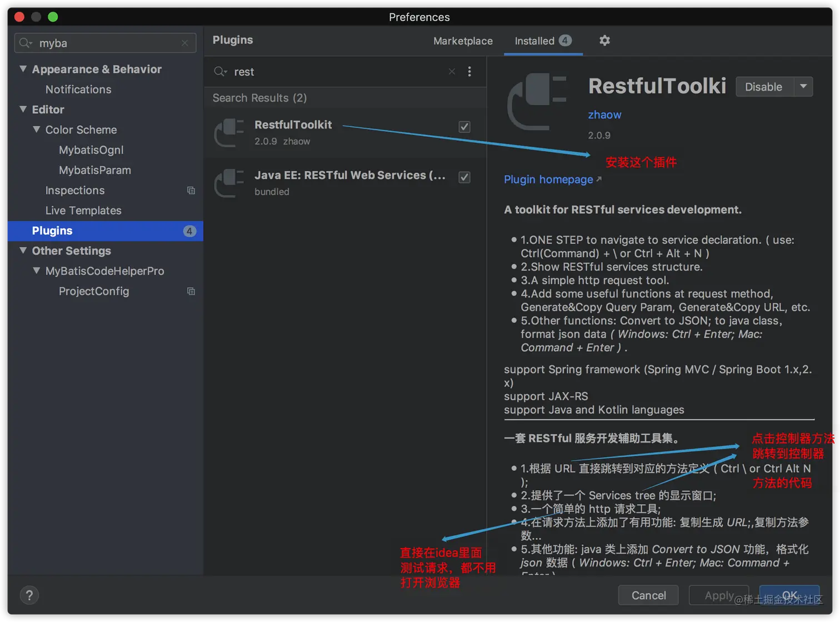The height and width of the screenshot is (622, 840).
Task: Collapse the Other Settings section
Action: click(23, 251)
